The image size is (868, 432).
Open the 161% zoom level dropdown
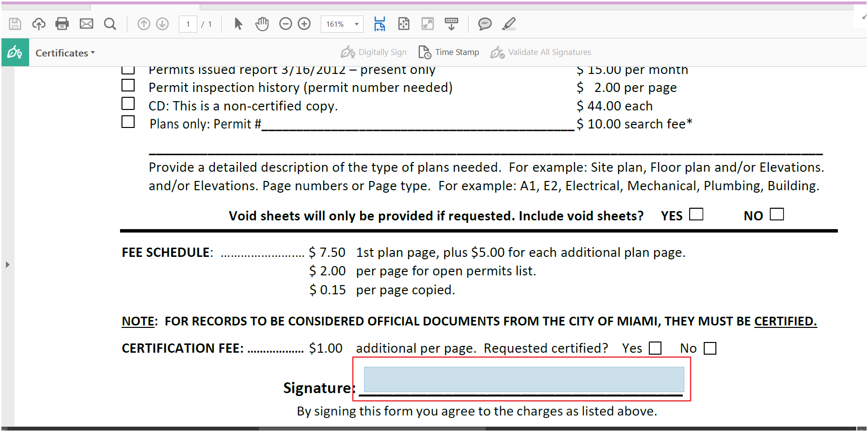pos(357,24)
